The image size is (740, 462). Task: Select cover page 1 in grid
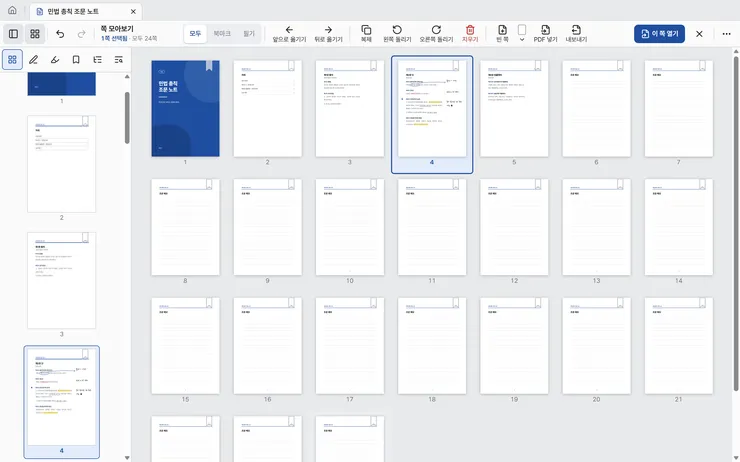point(185,108)
